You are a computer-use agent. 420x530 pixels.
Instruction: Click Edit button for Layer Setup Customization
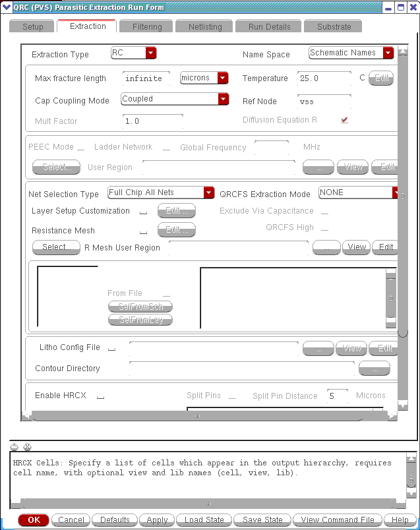177,210
